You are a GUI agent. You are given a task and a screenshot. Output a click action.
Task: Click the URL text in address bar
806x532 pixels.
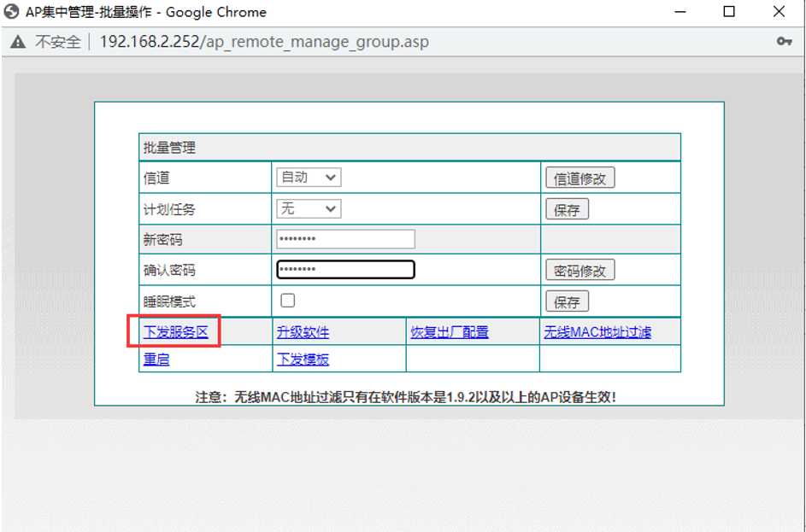[x=264, y=42]
